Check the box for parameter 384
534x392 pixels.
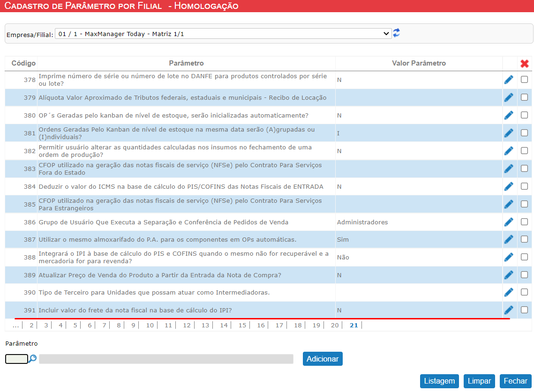[525, 186]
